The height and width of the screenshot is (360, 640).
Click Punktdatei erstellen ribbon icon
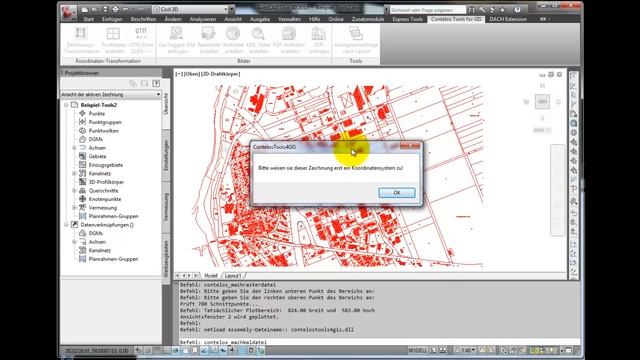coord(113,40)
